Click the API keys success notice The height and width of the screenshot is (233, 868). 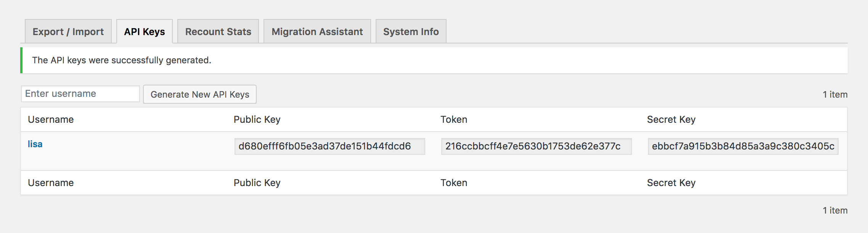[434, 60]
